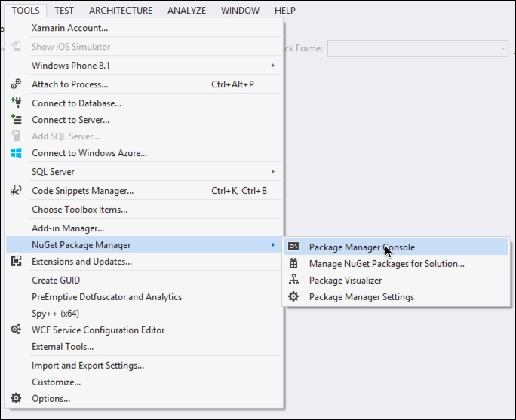Image resolution: width=516 pixels, height=420 pixels.
Task: Expand the SQL Server submenu arrow
Action: point(273,172)
